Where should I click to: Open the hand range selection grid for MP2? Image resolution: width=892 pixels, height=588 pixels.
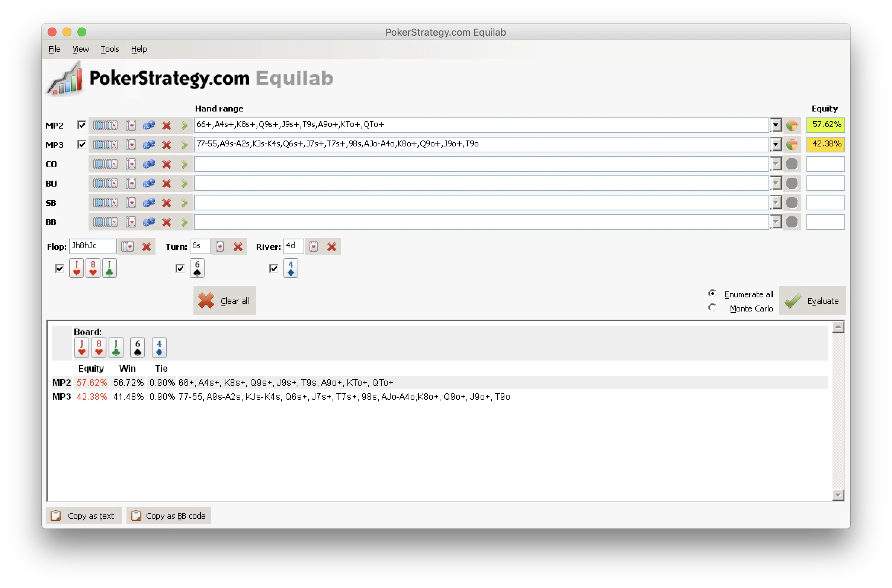pos(105,125)
